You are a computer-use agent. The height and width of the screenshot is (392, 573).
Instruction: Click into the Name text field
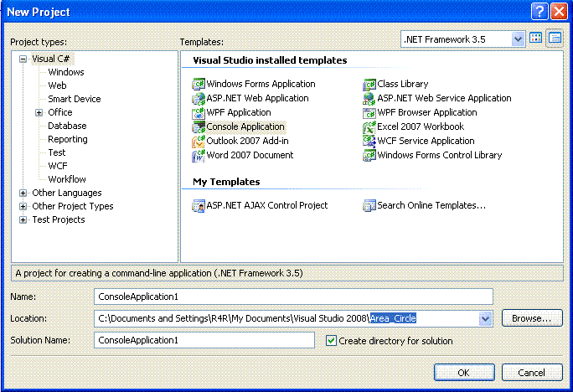point(293,297)
